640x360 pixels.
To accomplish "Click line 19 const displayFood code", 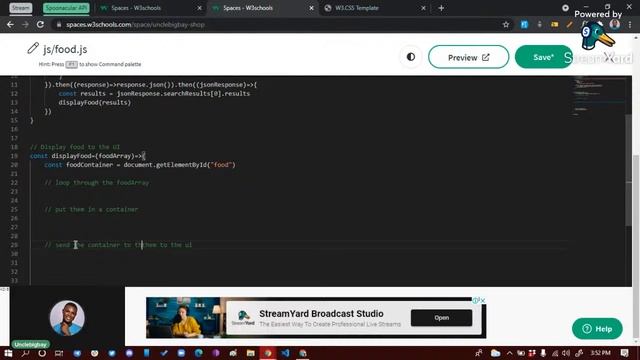I will (88, 156).
